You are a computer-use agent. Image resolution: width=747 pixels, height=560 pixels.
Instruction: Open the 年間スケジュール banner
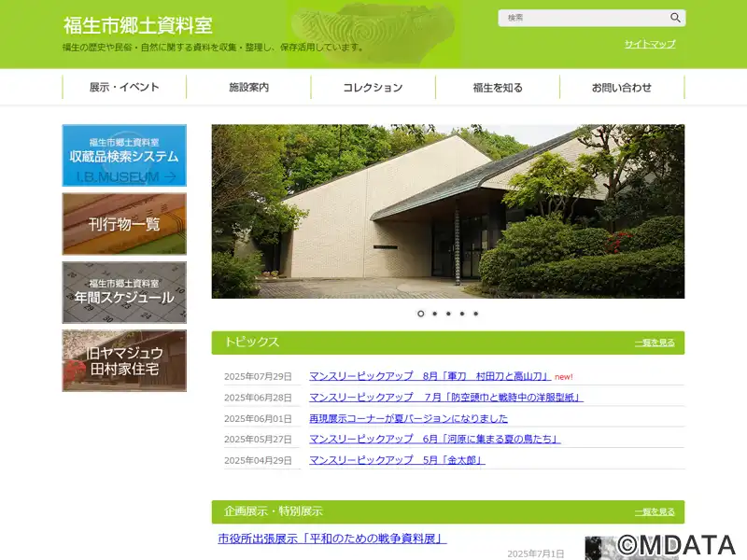coord(124,292)
